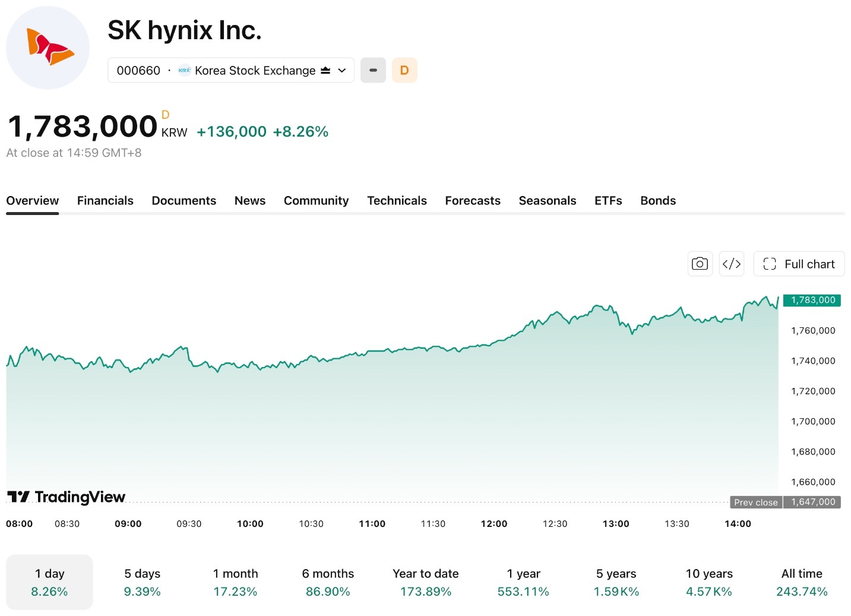Viewport: 851px width, 616px height.
Task: Click the 1,700,000 price axis label
Action: point(813,421)
